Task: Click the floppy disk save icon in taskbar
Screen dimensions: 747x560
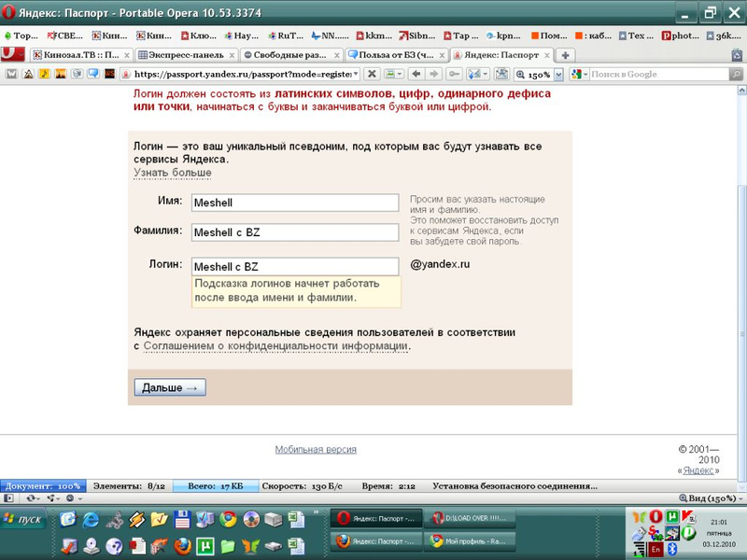Action: point(183,520)
